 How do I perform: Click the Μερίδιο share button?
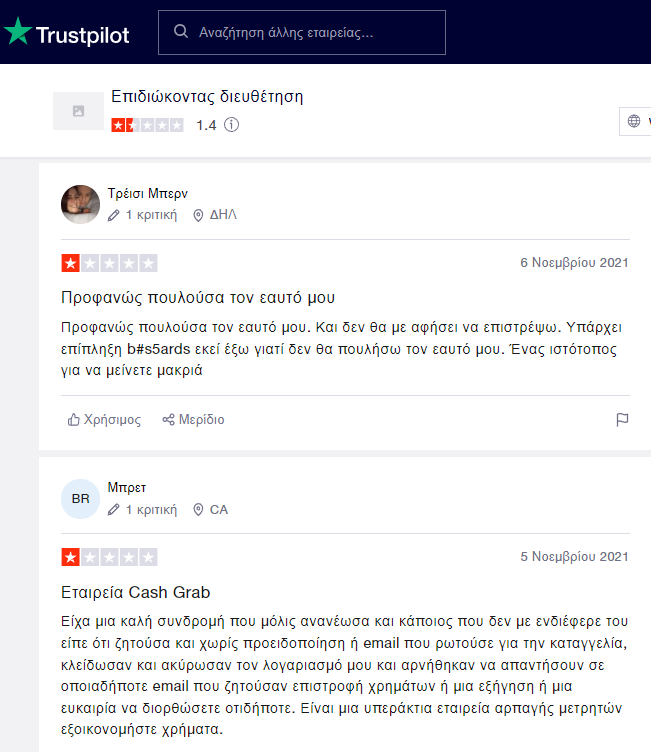(x=193, y=420)
